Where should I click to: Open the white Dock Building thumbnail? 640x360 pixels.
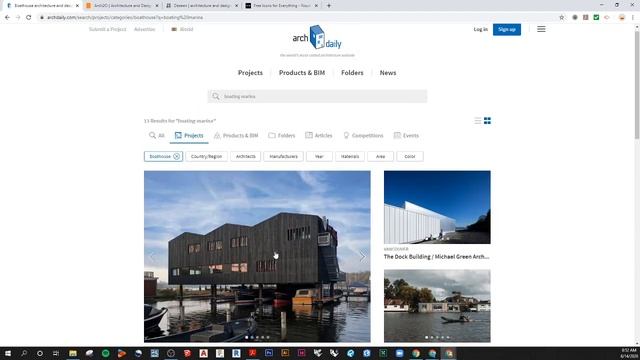(437, 207)
